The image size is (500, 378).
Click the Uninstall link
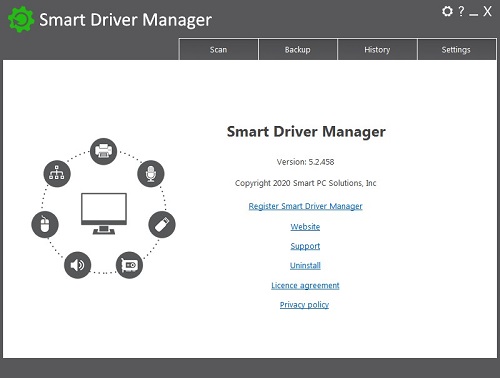[305, 265]
